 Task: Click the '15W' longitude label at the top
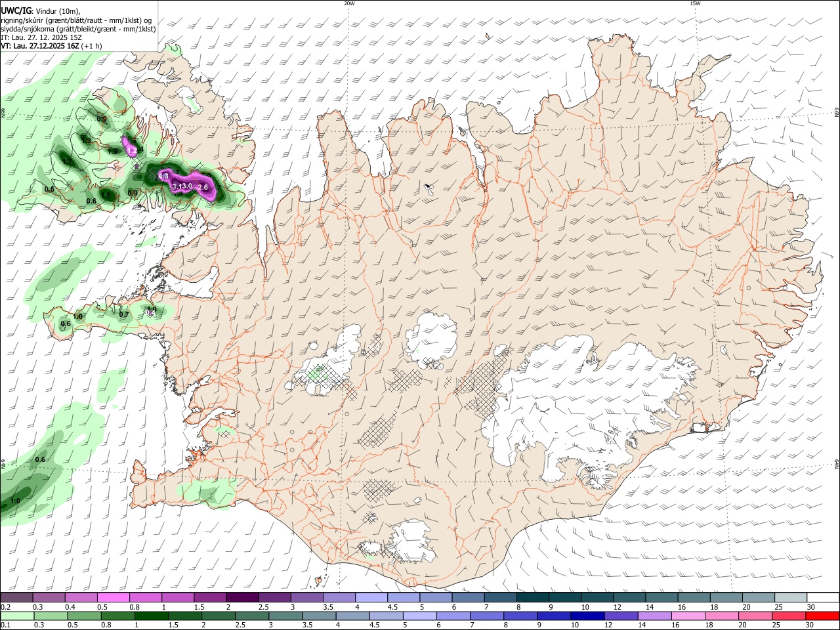[695, 3]
